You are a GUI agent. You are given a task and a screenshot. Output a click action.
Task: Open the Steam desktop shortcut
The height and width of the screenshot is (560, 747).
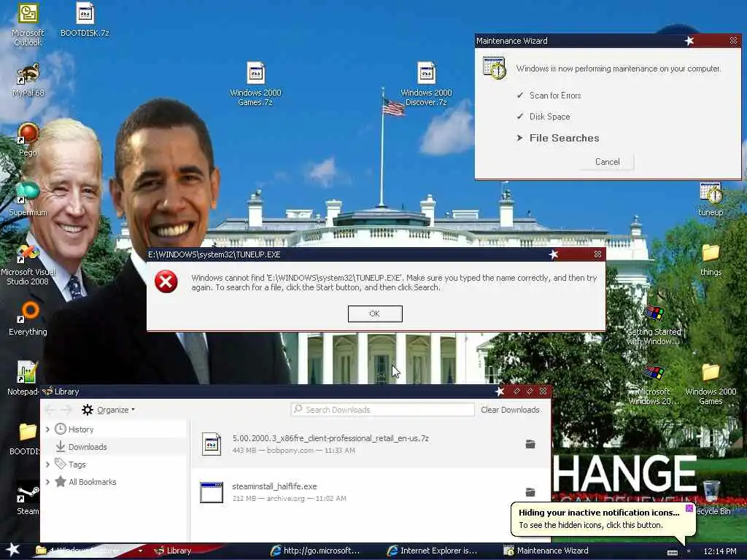[x=28, y=498]
